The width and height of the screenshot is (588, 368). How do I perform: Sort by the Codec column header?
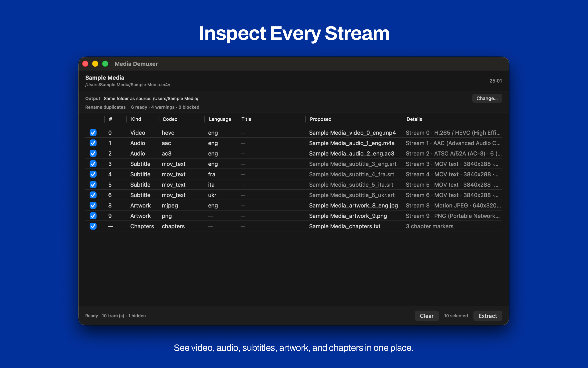[170, 119]
